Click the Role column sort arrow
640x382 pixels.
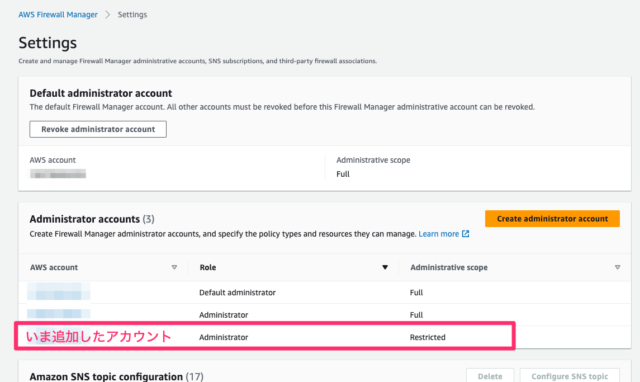coord(384,267)
